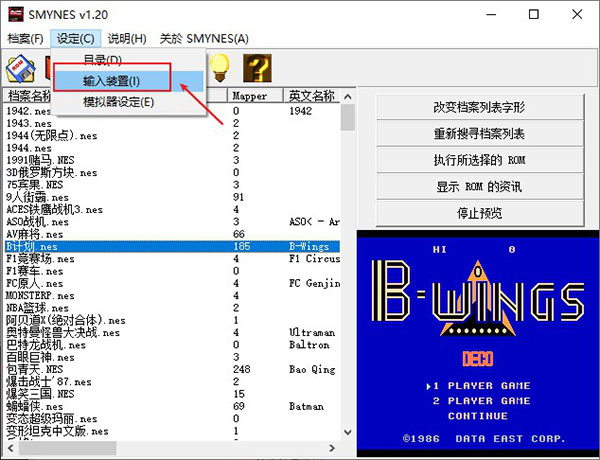Select the 1991赌马.NES row
600x460 pixels.
pyautogui.click(x=172, y=160)
